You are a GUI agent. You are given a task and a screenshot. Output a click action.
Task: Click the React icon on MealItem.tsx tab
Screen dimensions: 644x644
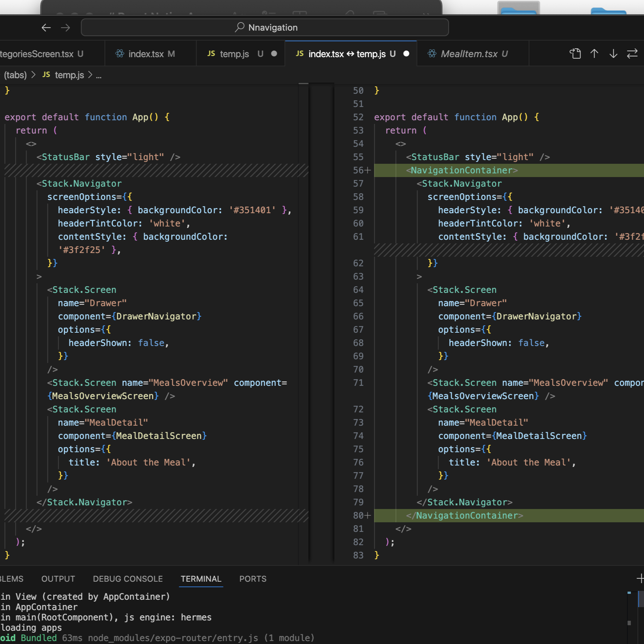[x=432, y=54]
